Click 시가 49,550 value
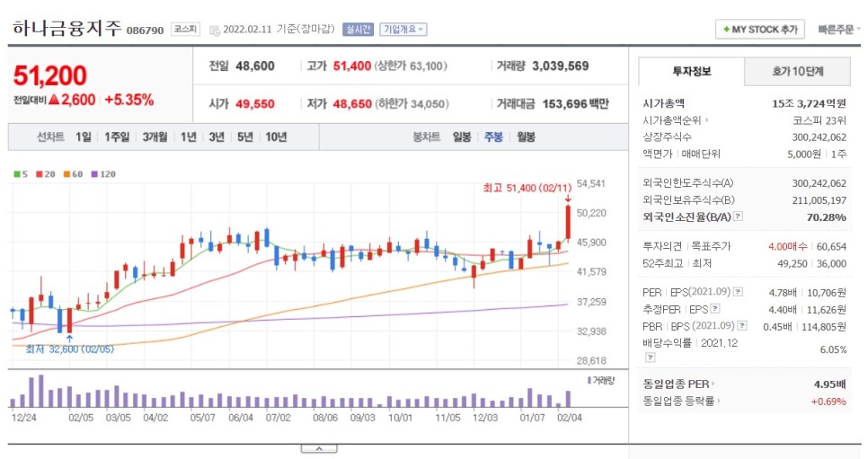 point(255,103)
